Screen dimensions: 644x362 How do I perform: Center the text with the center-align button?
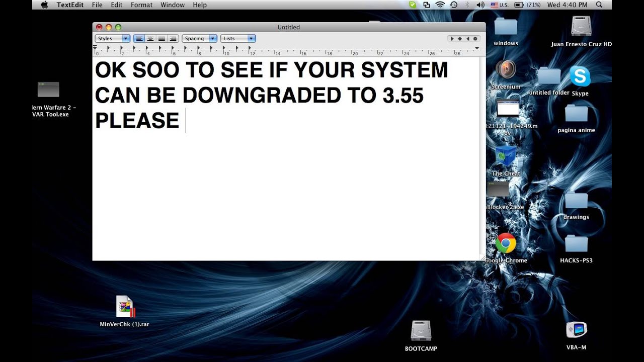150,39
